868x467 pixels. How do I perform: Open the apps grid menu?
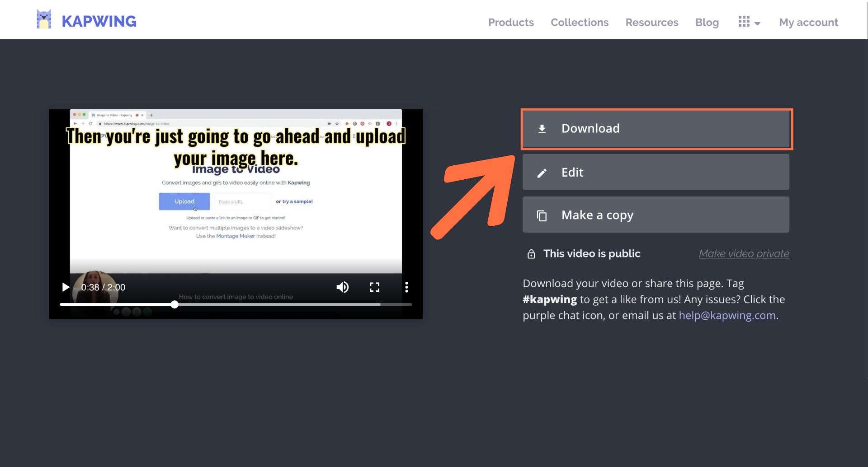pyautogui.click(x=744, y=22)
